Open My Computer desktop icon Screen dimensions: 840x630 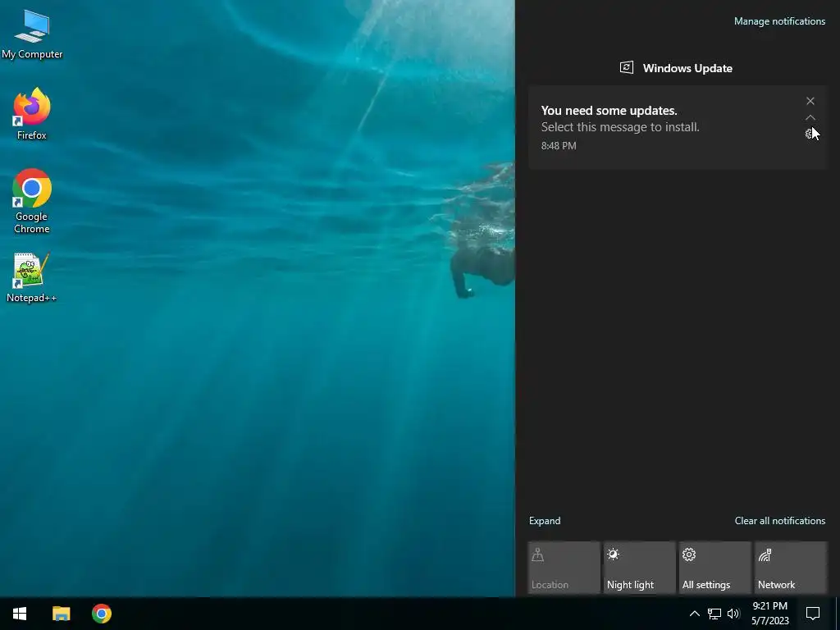32,34
